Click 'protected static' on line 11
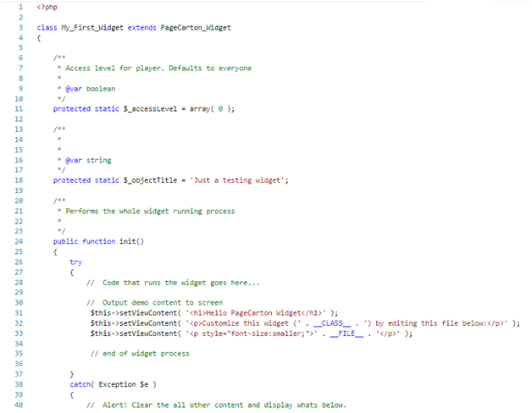 point(86,109)
